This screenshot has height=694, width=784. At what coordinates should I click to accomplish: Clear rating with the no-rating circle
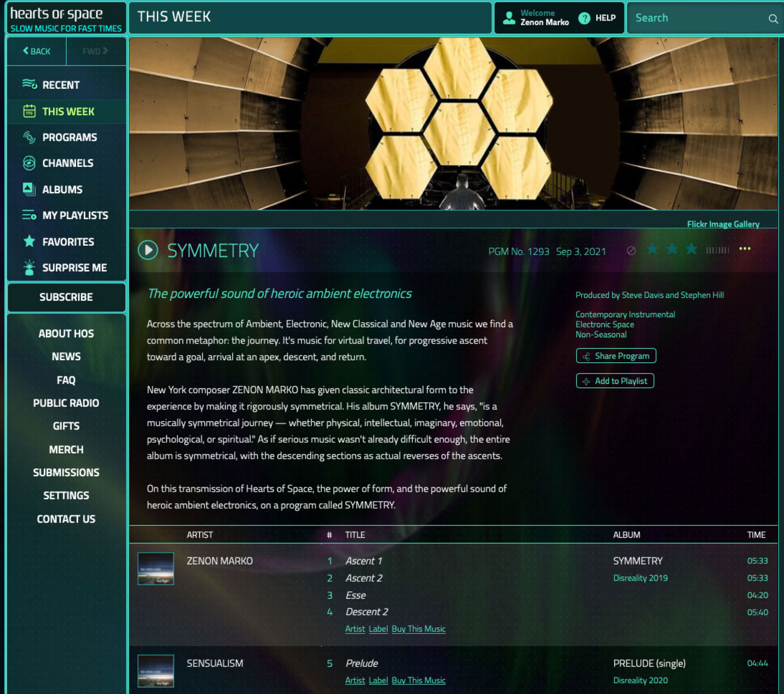[631, 251]
